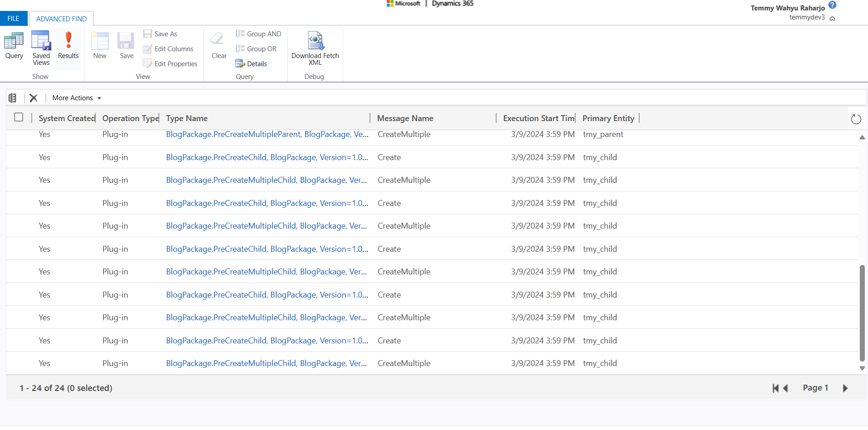Click the Dynamics 365 title text
Viewport: 868px width, 430px height.
pyautogui.click(x=453, y=4)
